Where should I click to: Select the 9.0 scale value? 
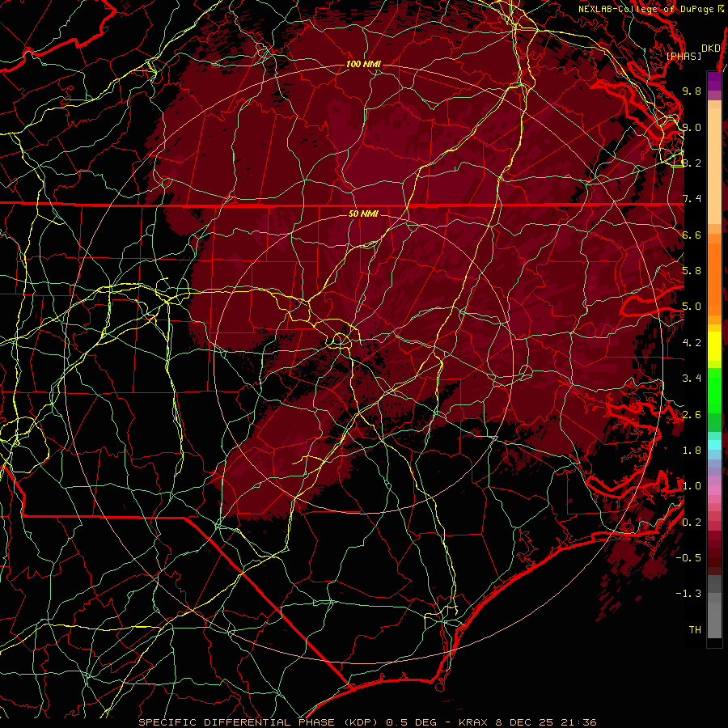tap(692, 127)
